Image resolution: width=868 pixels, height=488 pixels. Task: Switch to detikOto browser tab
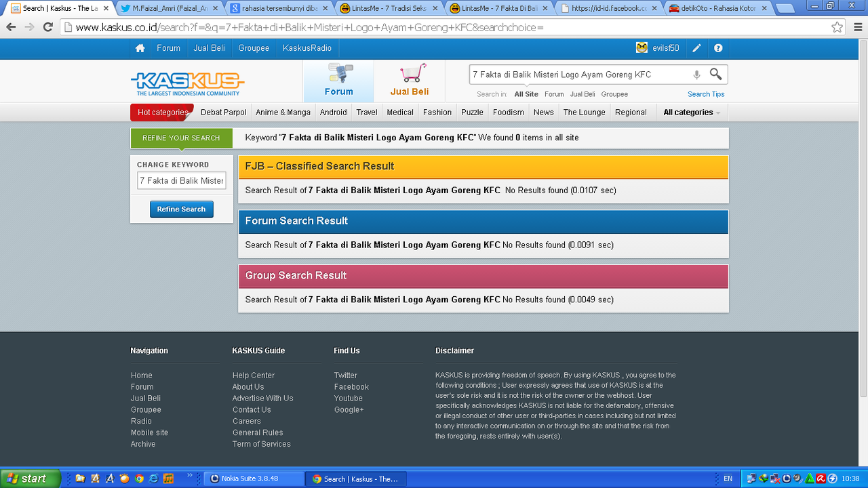(x=719, y=9)
